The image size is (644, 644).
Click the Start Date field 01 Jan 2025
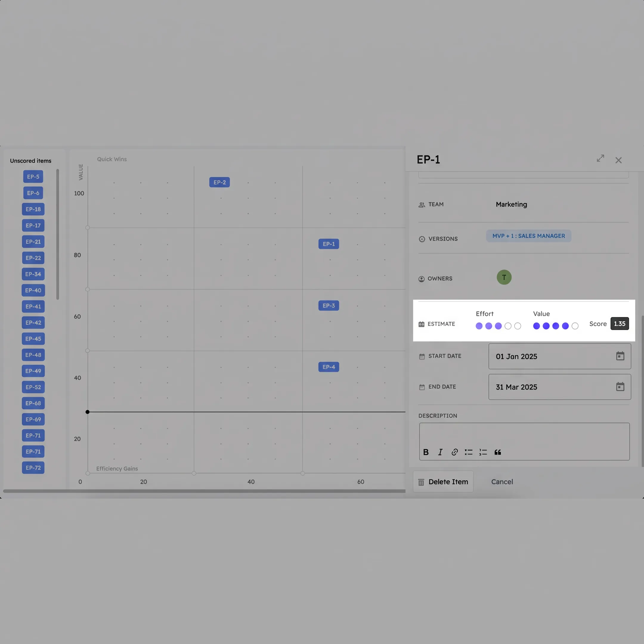(x=560, y=356)
